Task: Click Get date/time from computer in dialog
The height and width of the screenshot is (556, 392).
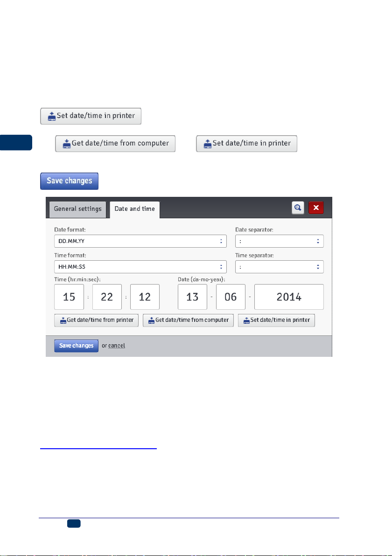Action: 189,320
